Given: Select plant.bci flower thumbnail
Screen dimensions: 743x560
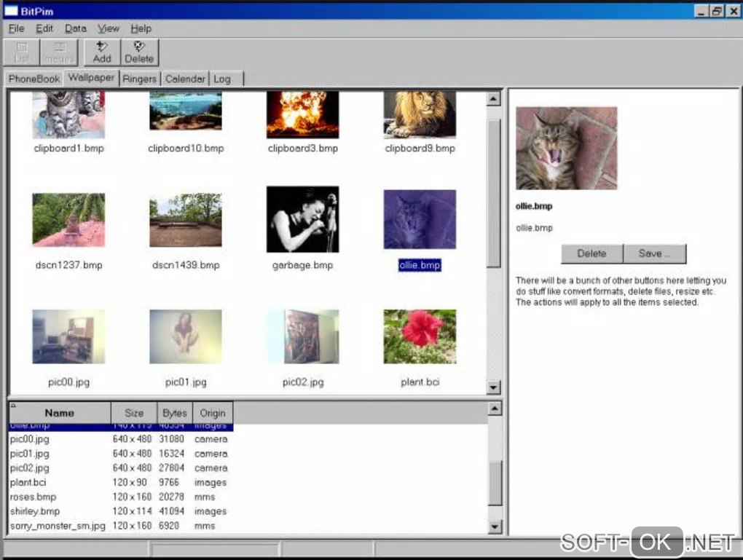Looking at the screenshot, I should click(x=420, y=337).
